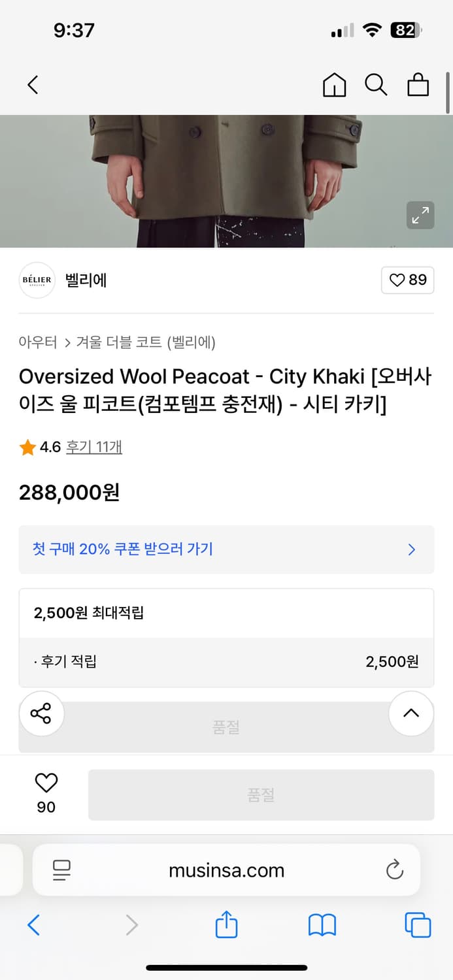Open 아우터 category breadcrumb
The width and height of the screenshot is (453, 980).
[x=38, y=342]
